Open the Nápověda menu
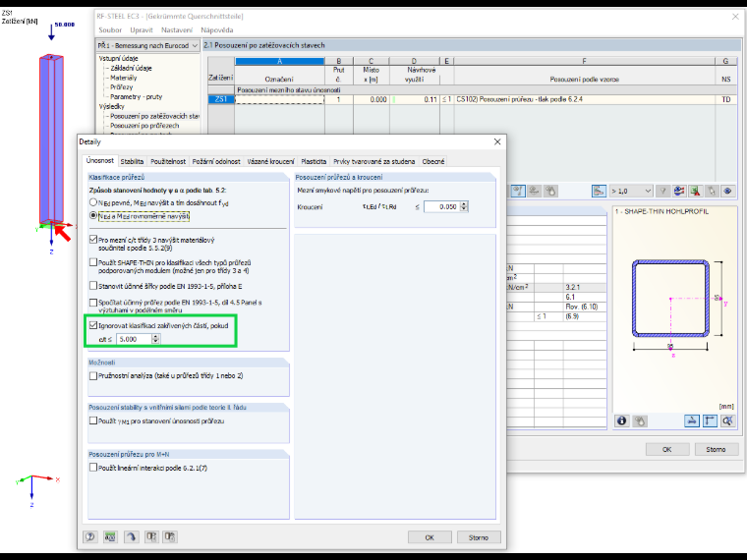747x560 pixels. (x=217, y=30)
